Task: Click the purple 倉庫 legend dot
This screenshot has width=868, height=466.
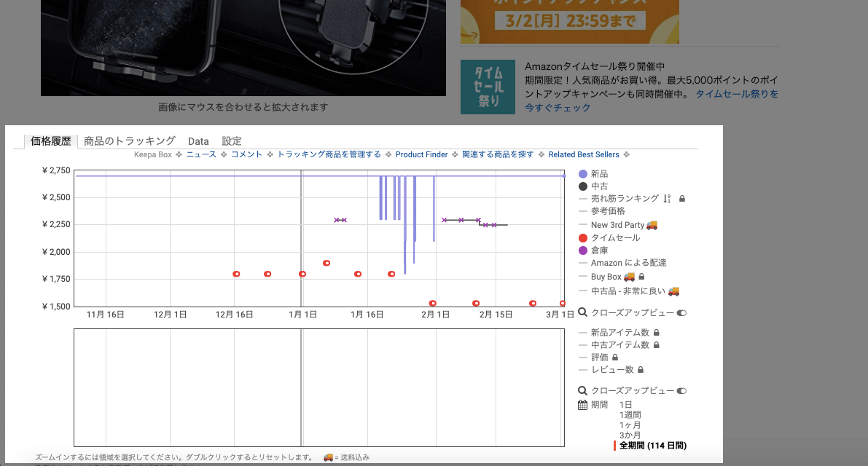Action: pos(582,250)
